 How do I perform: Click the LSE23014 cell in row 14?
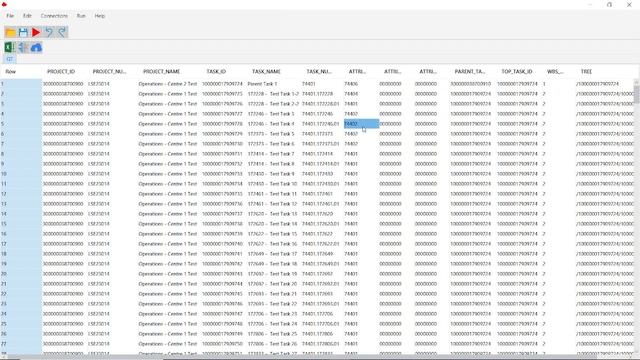tap(99, 214)
